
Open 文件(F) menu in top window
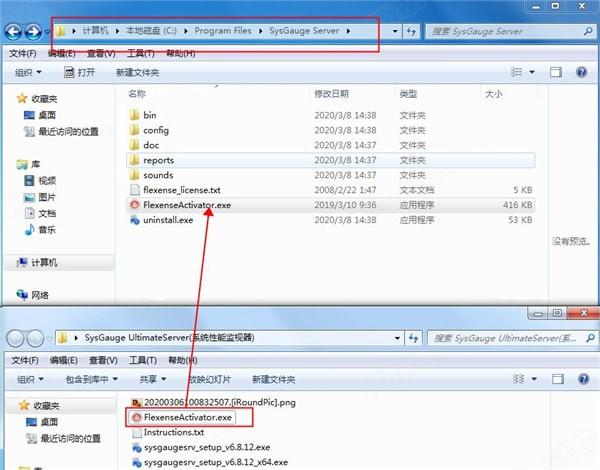click(23, 53)
